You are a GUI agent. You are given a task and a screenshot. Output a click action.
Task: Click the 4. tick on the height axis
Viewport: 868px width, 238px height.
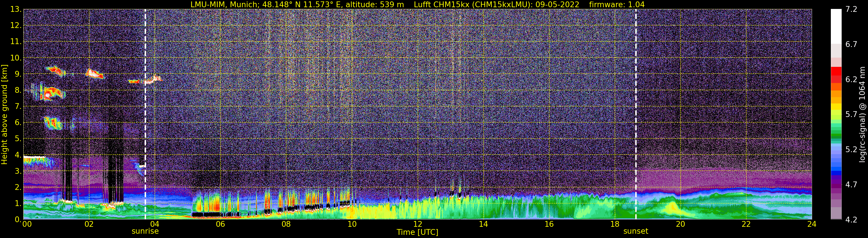click(18, 155)
